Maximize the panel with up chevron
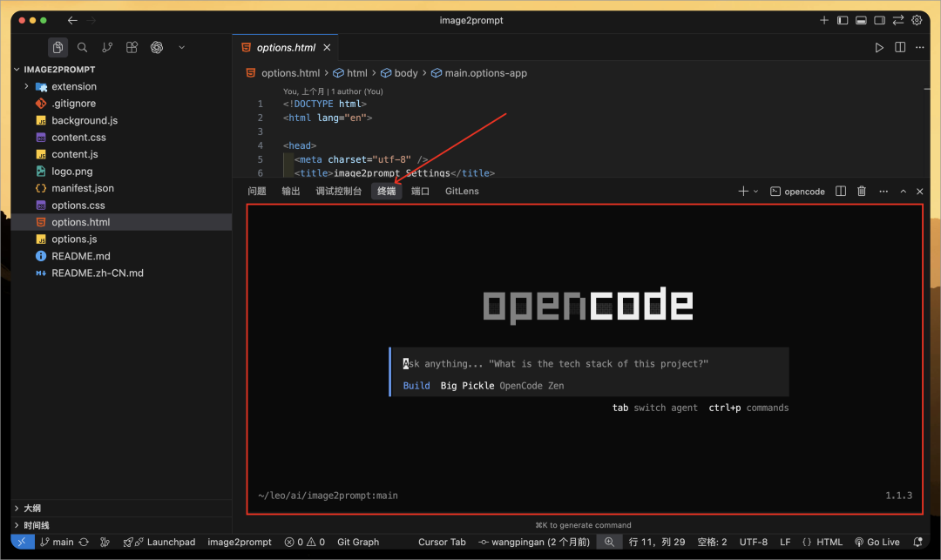 904,192
